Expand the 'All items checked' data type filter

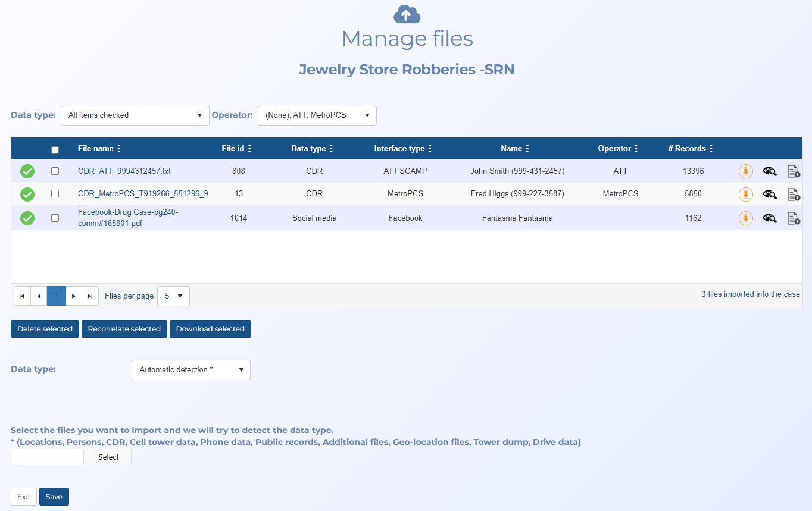[x=135, y=115]
